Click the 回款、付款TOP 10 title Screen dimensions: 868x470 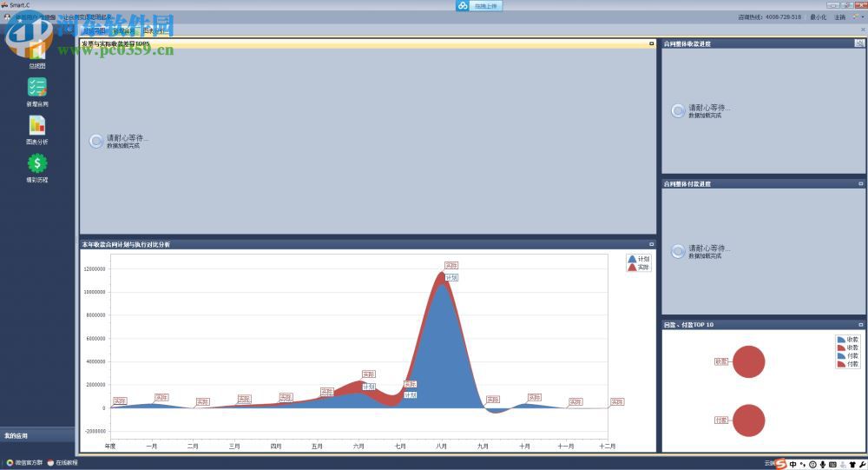tap(688, 325)
